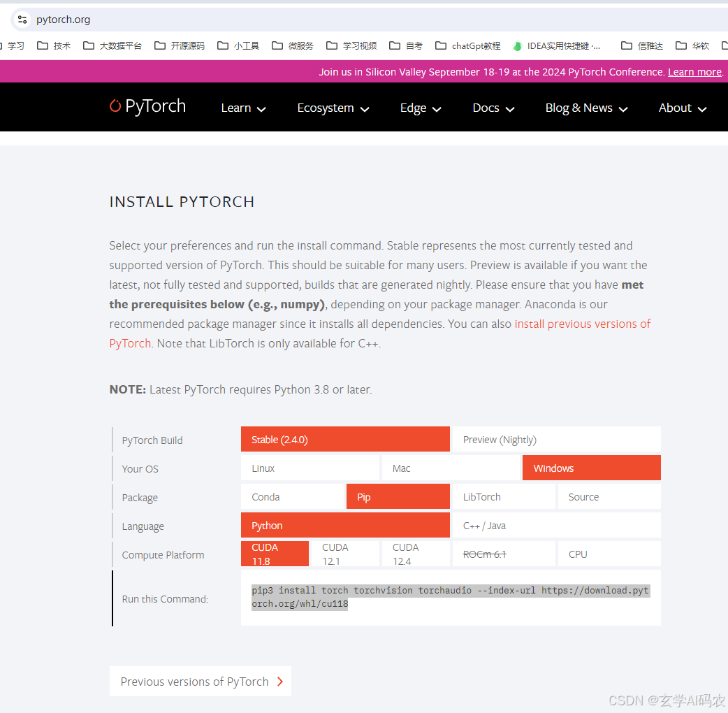Choose Linux as your OS
This screenshot has width=728, height=713.
pos(310,468)
